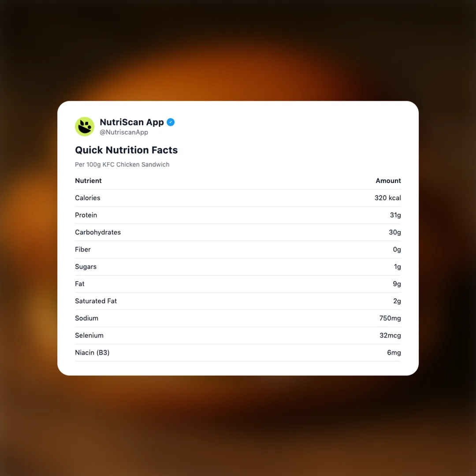Click the 30g carbohydrates amount

[x=394, y=232]
